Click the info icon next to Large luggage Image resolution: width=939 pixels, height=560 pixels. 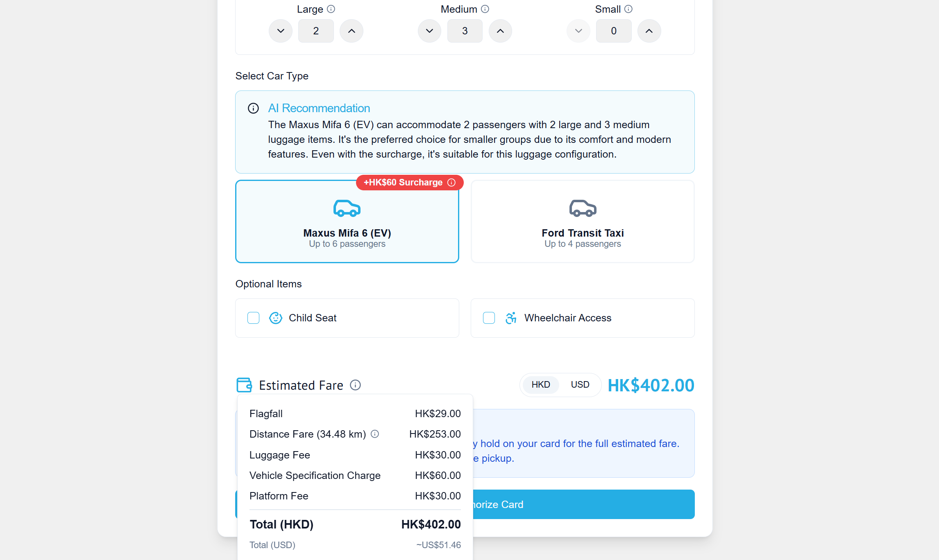coord(331,9)
